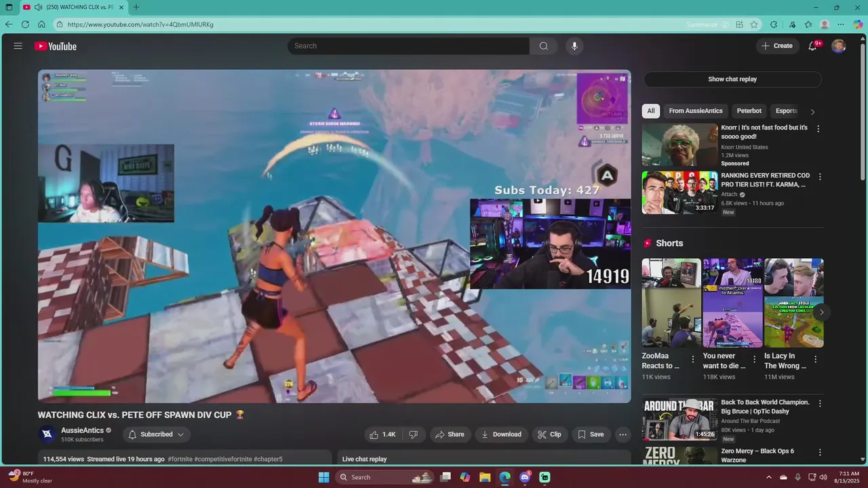Select the Esports filter chip
This screenshot has height=488, width=868.
[786, 111]
